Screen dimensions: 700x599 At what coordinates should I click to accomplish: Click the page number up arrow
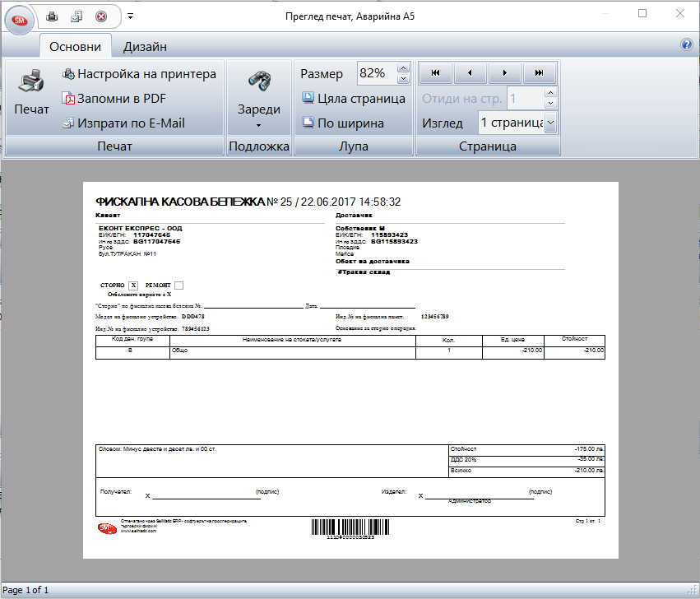[x=551, y=93]
